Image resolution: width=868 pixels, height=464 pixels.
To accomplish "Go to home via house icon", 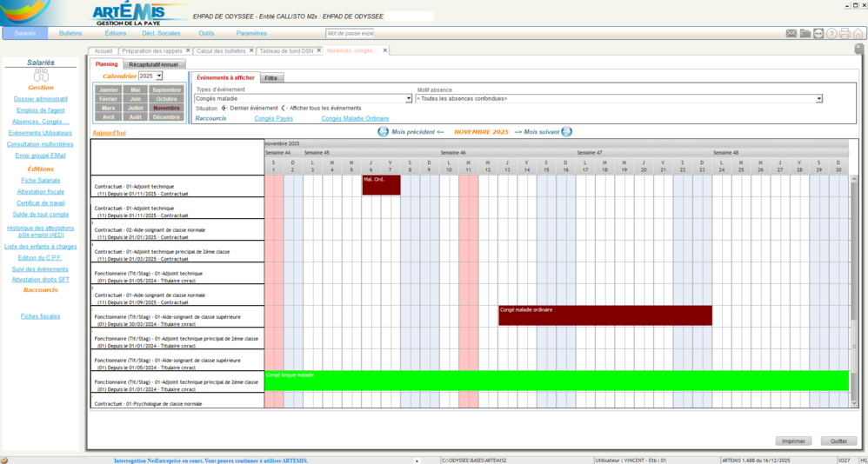I will point(858,34).
